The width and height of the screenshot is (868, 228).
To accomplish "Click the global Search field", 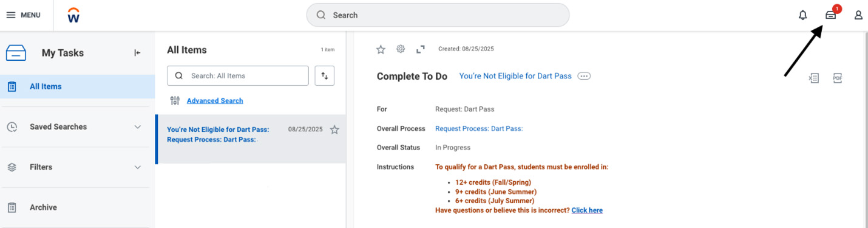I will click(x=438, y=15).
